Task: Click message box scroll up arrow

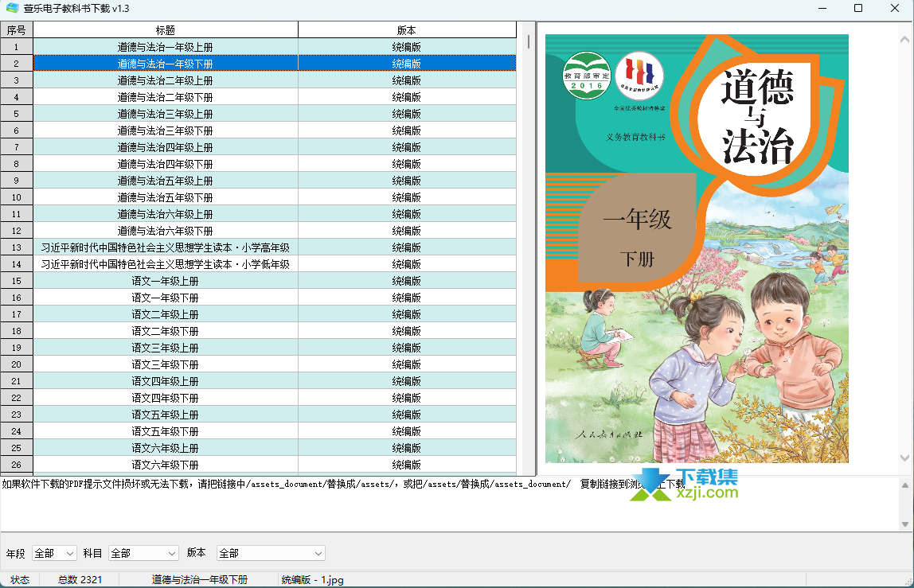Action: click(905, 485)
